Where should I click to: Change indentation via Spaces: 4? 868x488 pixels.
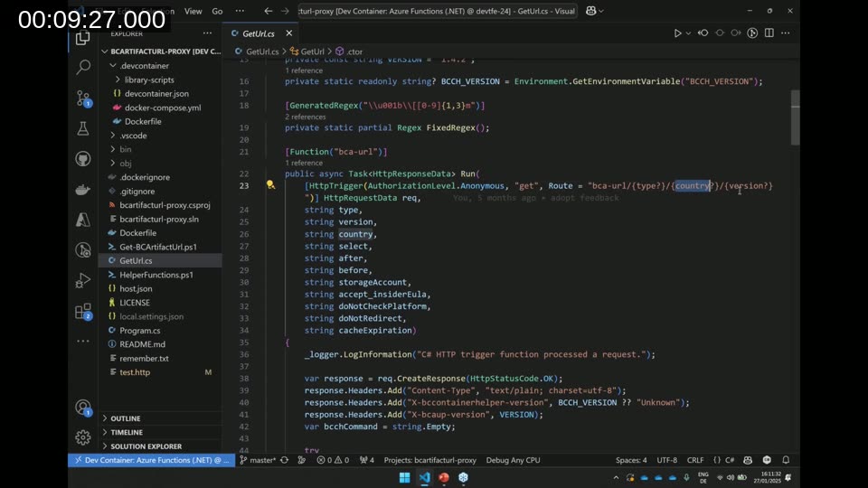[x=631, y=460]
